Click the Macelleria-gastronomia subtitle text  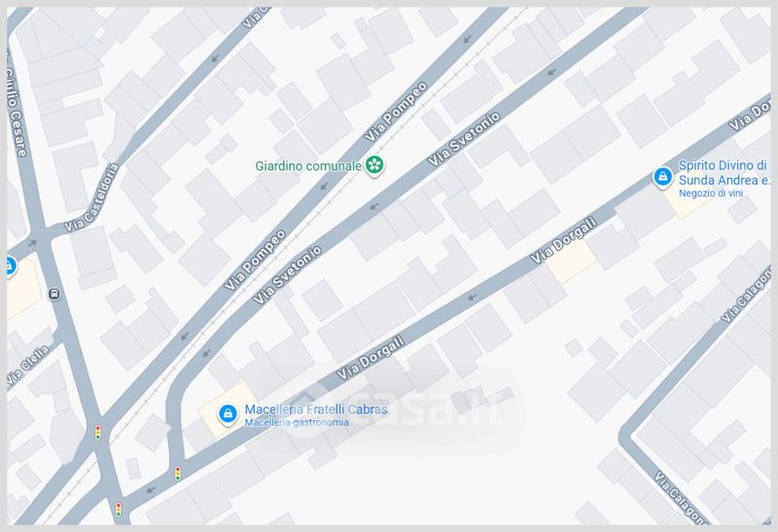click(297, 422)
